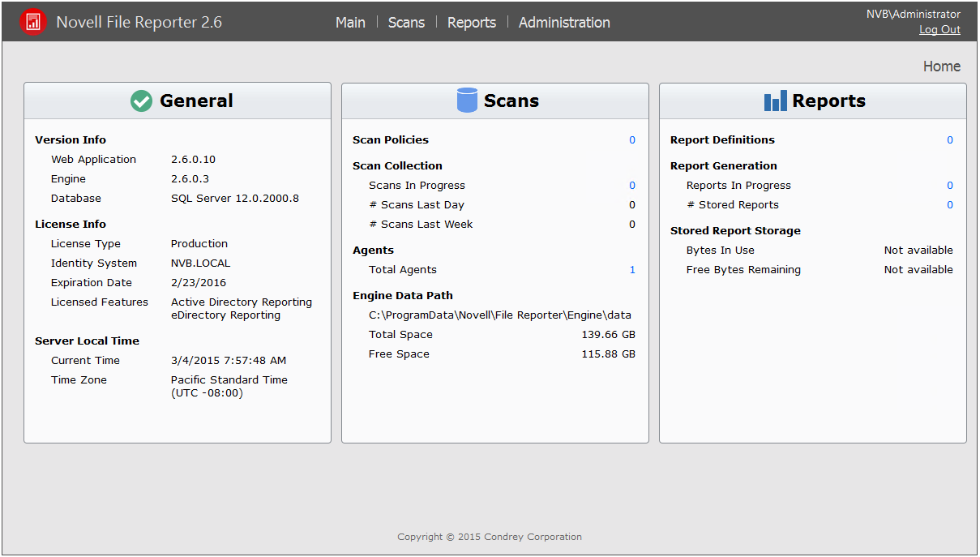
Task: Click the Current Time value 3/4/2015 7:57:48 AM
Action: 229,361
